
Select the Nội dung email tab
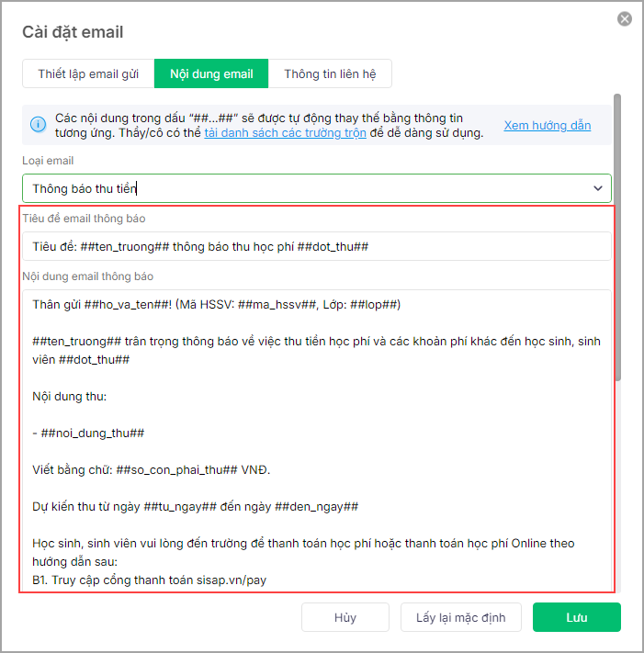[211, 73]
